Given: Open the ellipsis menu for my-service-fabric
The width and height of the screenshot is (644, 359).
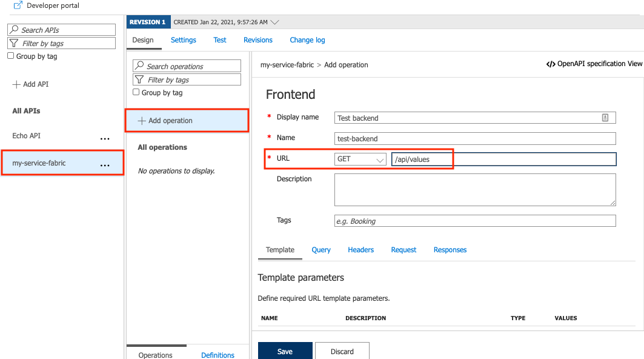Looking at the screenshot, I should (x=105, y=165).
